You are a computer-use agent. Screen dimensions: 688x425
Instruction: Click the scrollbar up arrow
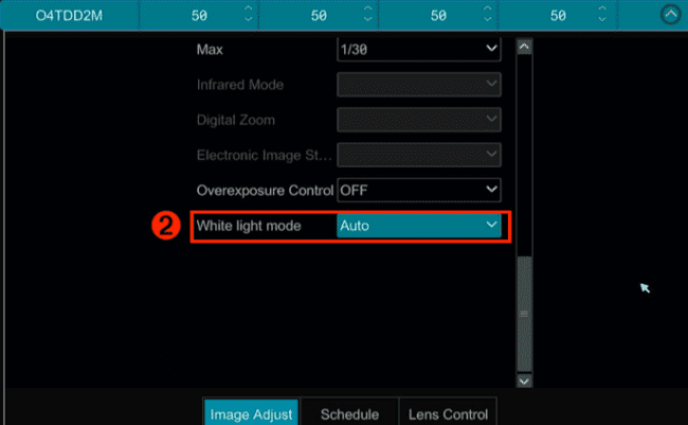524,46
